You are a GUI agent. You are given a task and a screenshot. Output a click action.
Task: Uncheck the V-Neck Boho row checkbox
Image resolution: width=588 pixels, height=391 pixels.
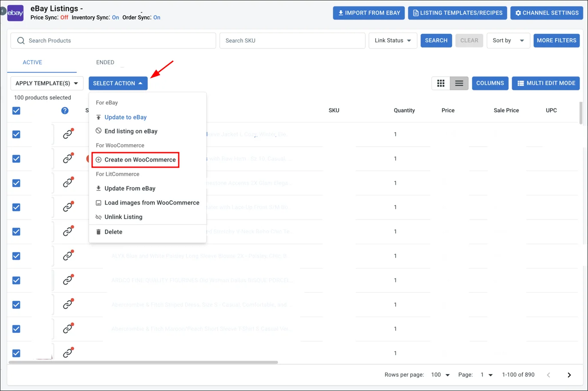16,232
